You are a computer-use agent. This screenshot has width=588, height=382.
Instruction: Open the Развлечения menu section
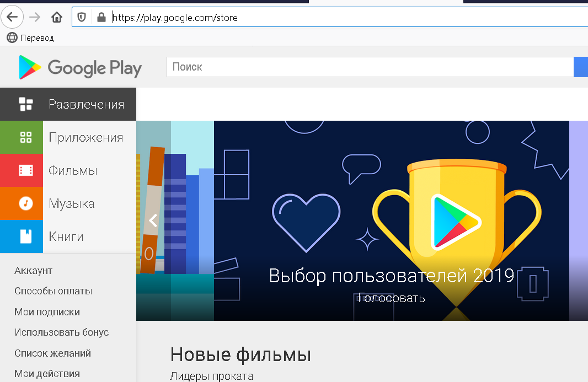coord(68,104)
